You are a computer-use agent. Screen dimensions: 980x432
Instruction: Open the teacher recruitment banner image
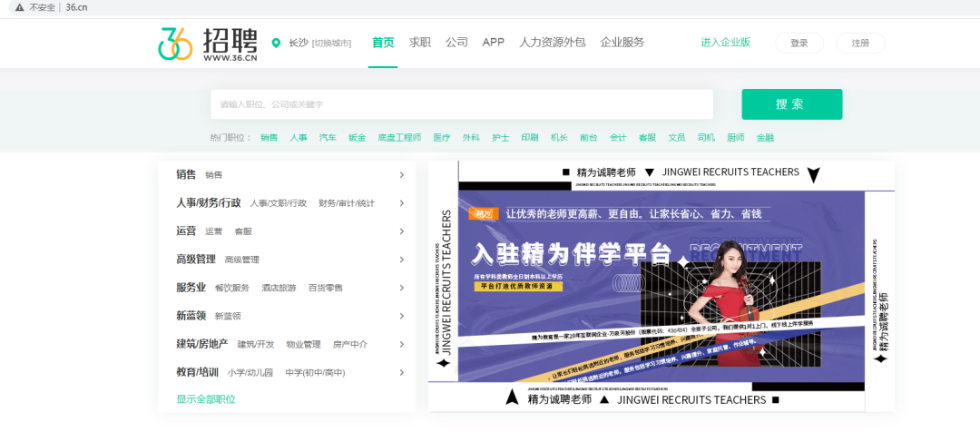(x=661, y=286)
